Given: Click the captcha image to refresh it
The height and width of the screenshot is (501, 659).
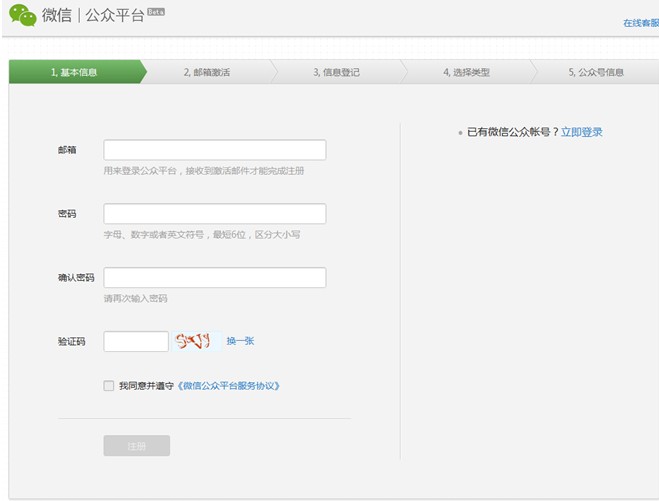Looking at the screenshot, I should click(x=193, y=341).
